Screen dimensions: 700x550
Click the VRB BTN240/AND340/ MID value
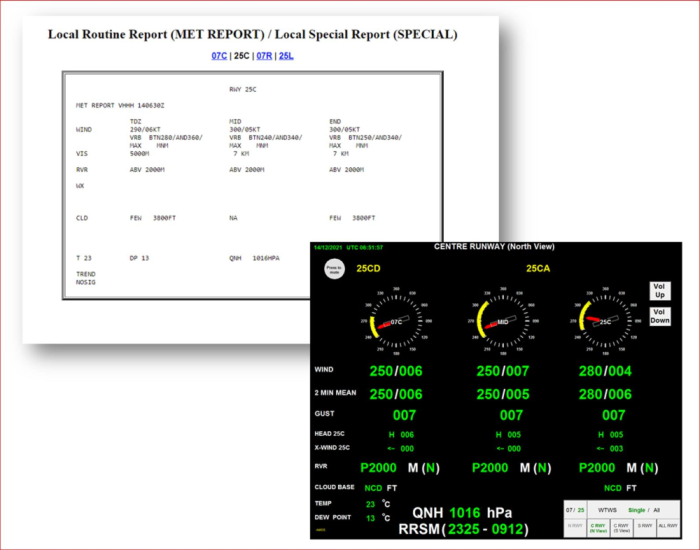click(x=266, y=138)
